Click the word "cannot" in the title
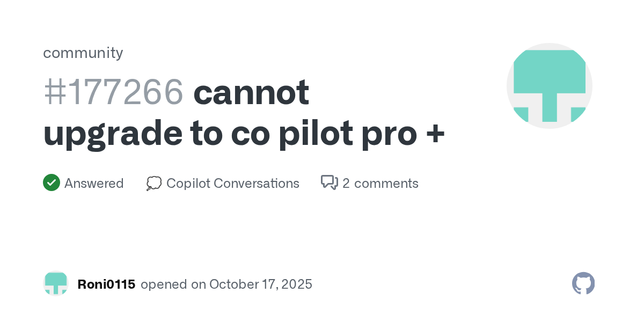Image resolution: width=644 pixels, height=322 pixels. [x=251, y=92]
